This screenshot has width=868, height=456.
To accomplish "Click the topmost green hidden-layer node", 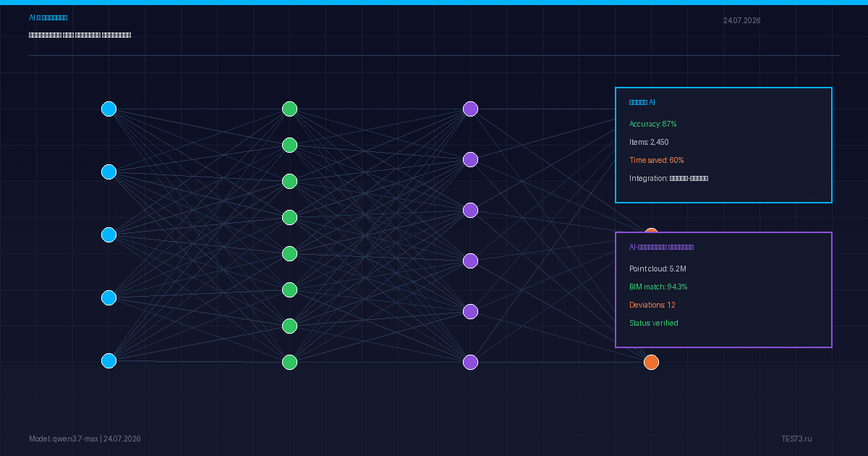I will click(x=289, y=109).
